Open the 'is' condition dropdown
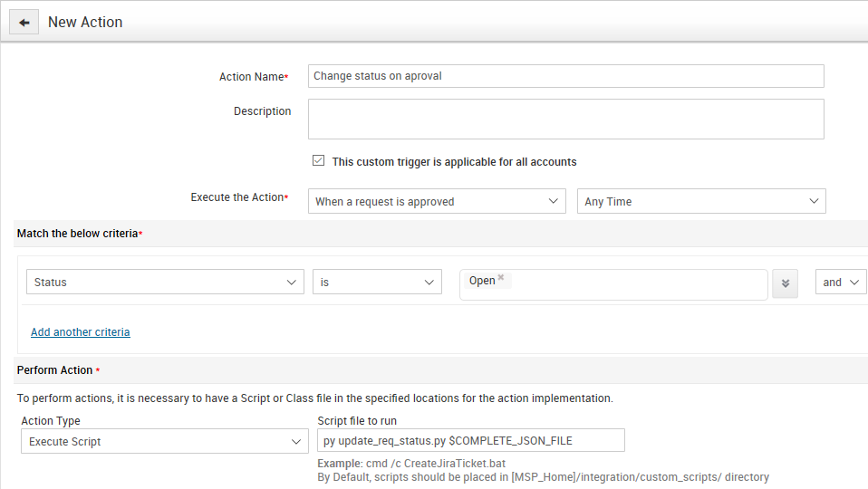 click(x=377, y=282)
